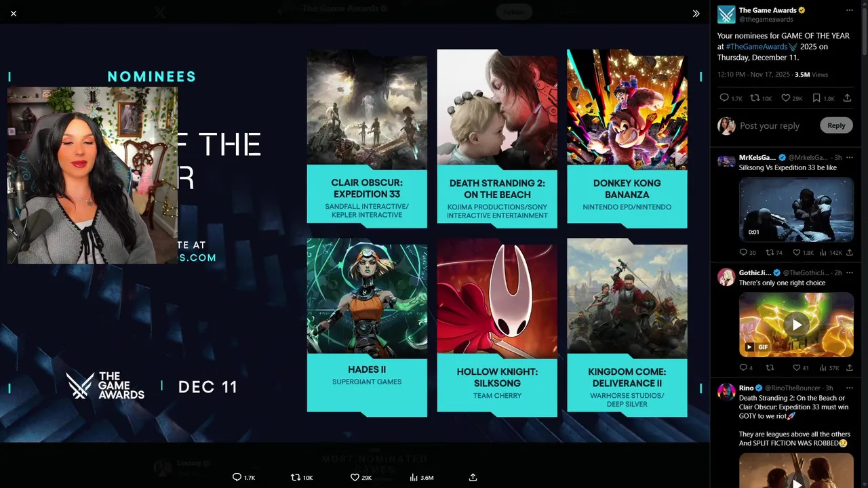Collapse the reply sidebar with double-chevron

point(696,14)
